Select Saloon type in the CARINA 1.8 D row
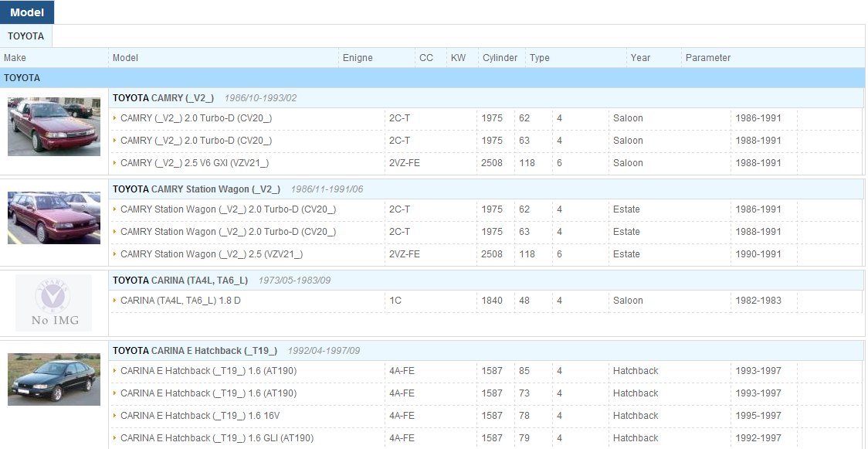Viewport: 868px width, 449px height. tap(628, 301)
